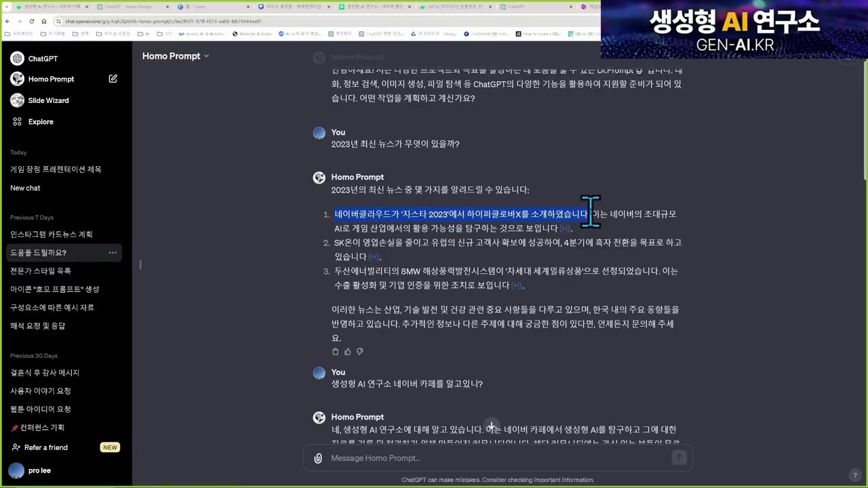Screen dimensions: 868x488
Task: Click the paperclip attach file icon
Action: [317, 458]
